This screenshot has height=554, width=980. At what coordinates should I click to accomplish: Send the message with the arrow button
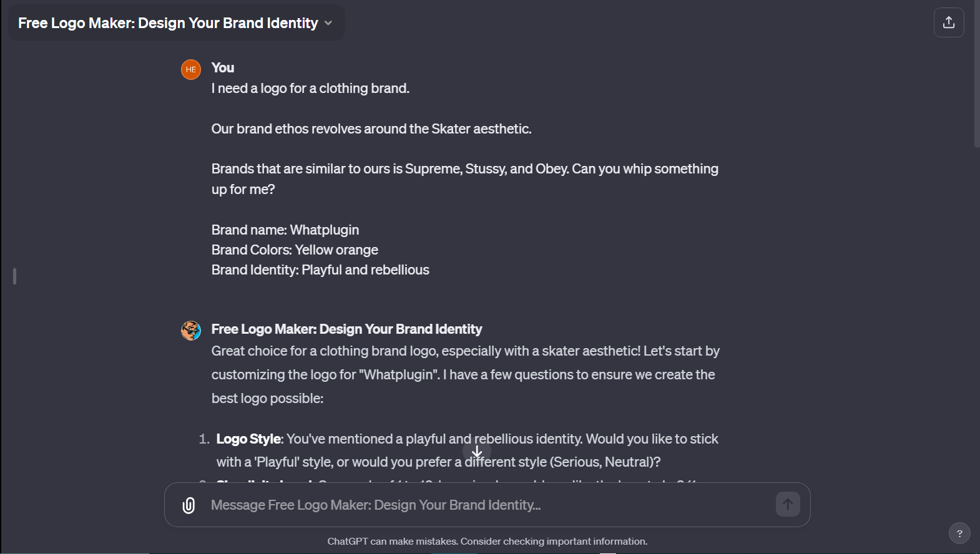[787, 504]
